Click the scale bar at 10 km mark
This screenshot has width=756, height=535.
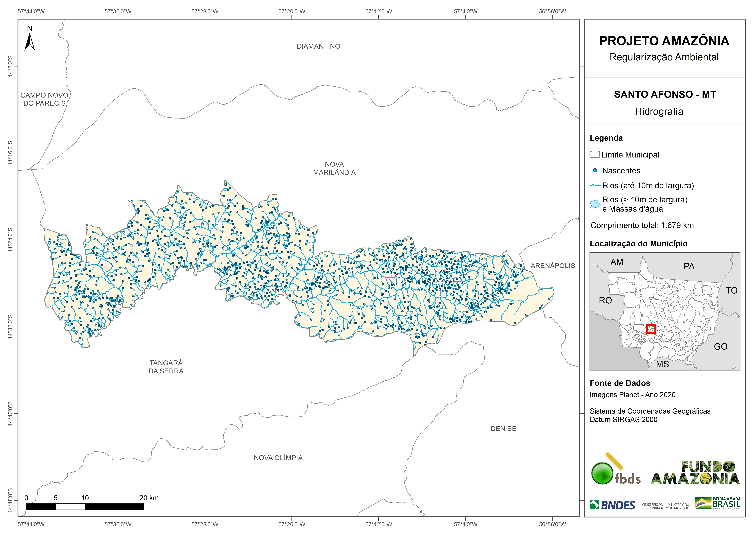(85, 507)
